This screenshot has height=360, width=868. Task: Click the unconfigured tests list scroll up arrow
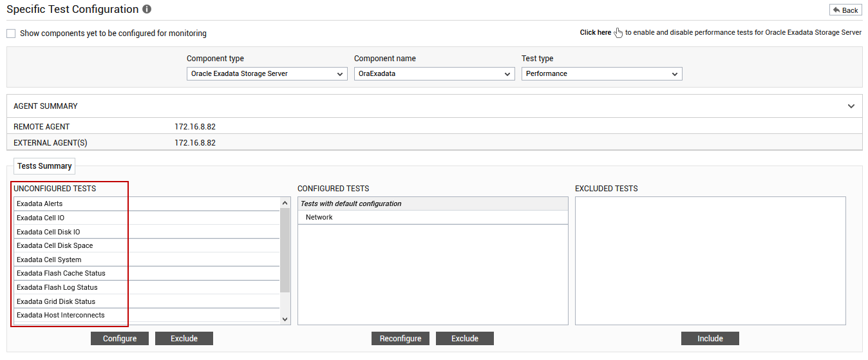[x=285, y=203]
